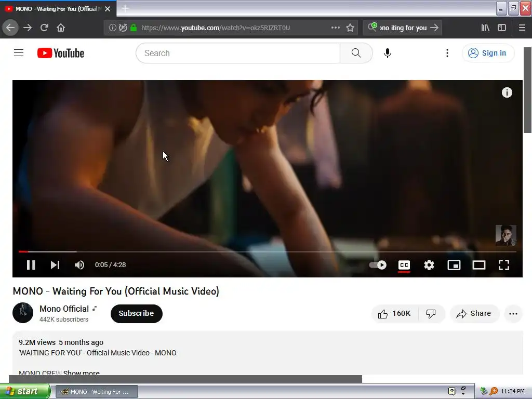Bookmark this page with star icon
The height and width of the screenshot is (399, 532).
pyautogui.click(x=350, y=28)
